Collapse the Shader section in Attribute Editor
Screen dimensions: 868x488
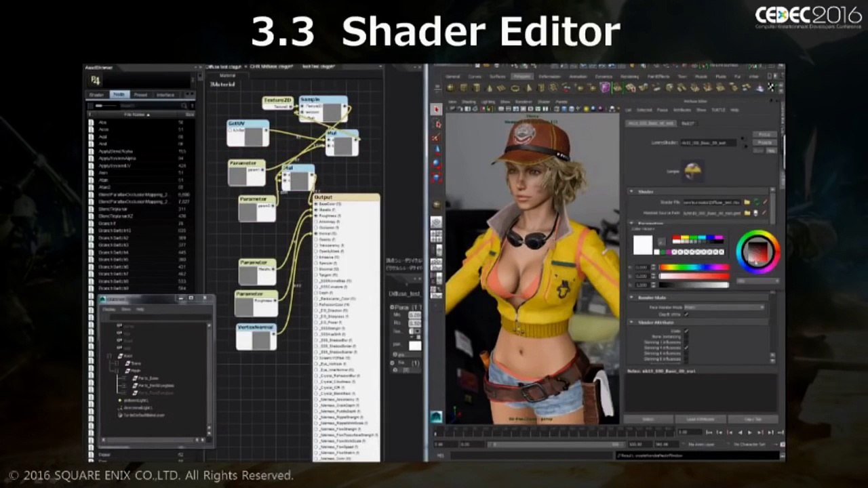(x=631, y=191)
